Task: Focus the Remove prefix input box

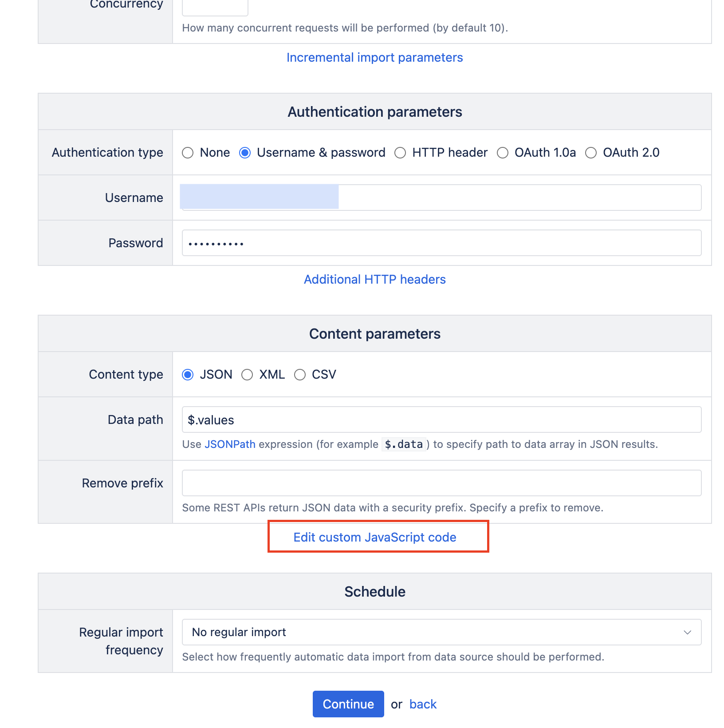Action: click(441, 483)
